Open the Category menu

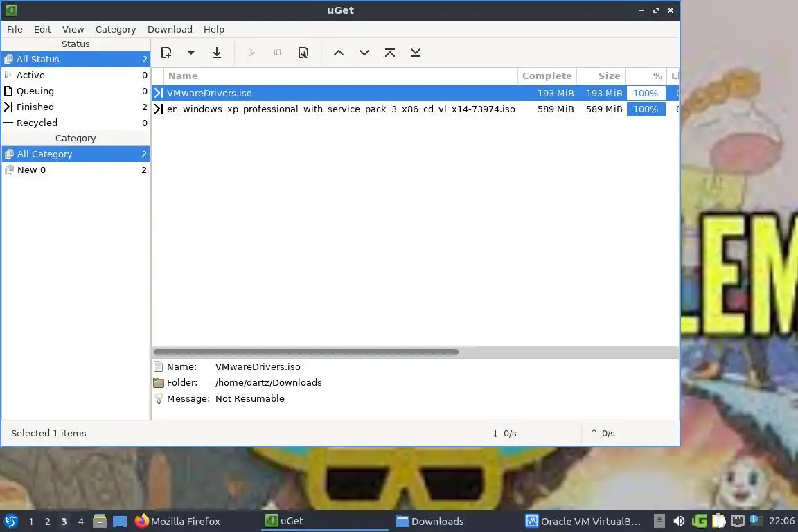[x=116, y=29]
